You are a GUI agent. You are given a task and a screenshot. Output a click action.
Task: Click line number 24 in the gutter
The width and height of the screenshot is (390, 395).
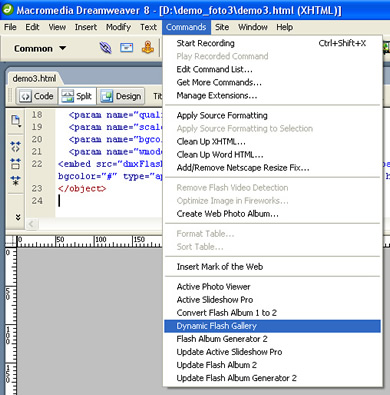tap(37, 201)
